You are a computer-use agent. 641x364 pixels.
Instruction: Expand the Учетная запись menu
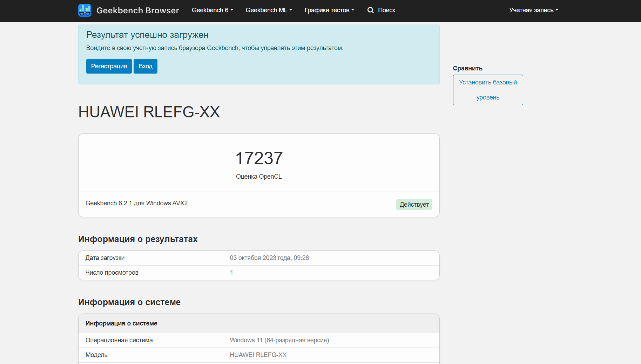(x=534, y=10)
